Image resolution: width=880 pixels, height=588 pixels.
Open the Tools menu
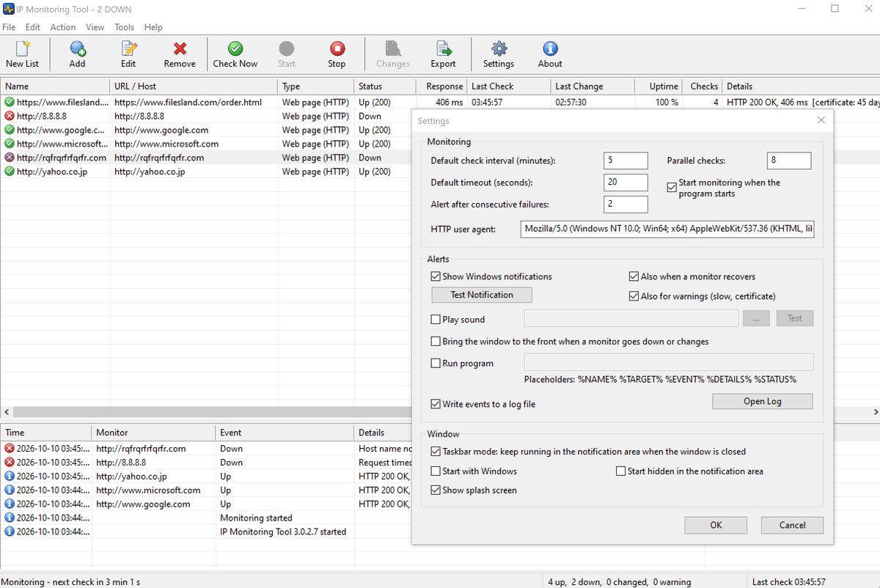tap(125, 27)
